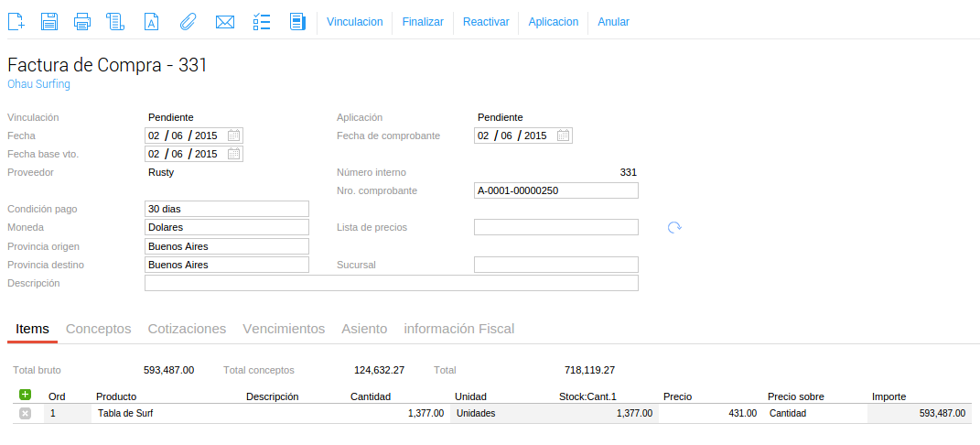Click the Condición pago field with 30 dias

click(227, 209)
